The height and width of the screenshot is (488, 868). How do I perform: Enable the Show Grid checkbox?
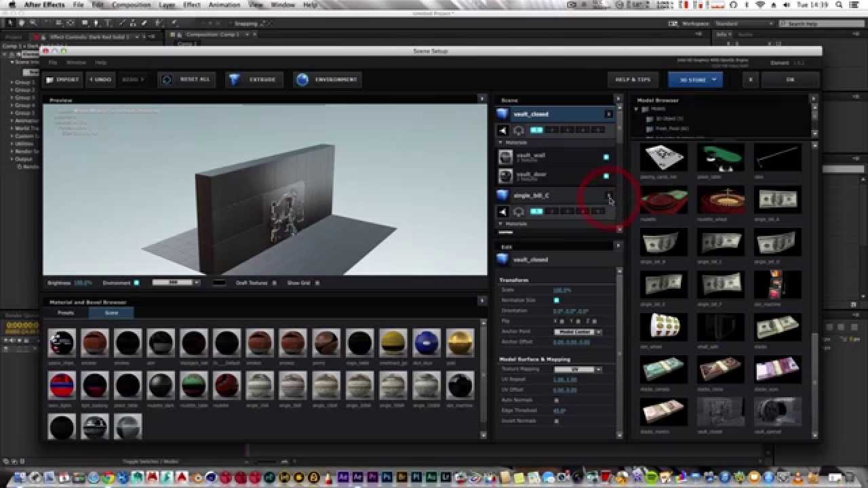[x=317, y=283]
